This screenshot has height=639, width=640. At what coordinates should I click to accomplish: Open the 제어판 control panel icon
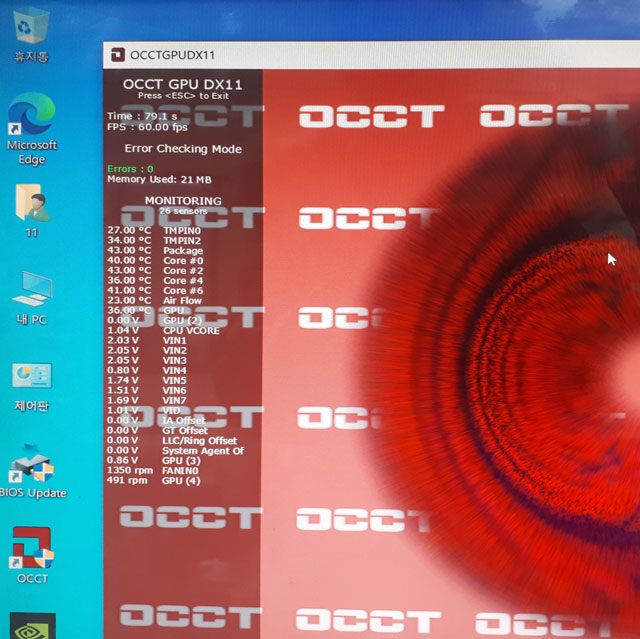pyautogui.click(x=32, y=387)
